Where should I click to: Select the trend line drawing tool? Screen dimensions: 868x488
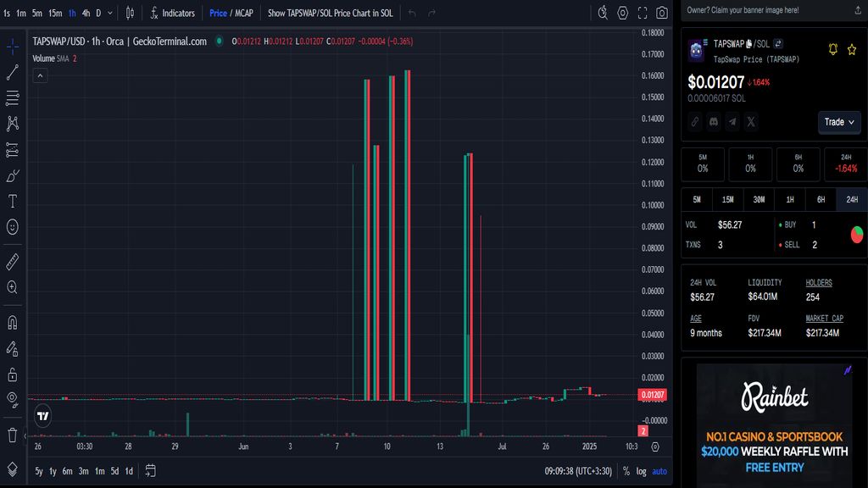(13, 72)
